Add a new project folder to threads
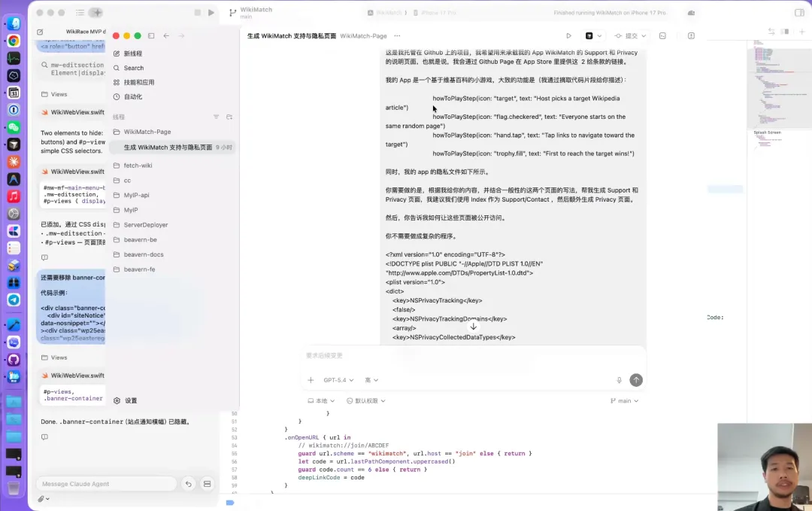This screenshot has width=812, height=511. tap(229, 117)
